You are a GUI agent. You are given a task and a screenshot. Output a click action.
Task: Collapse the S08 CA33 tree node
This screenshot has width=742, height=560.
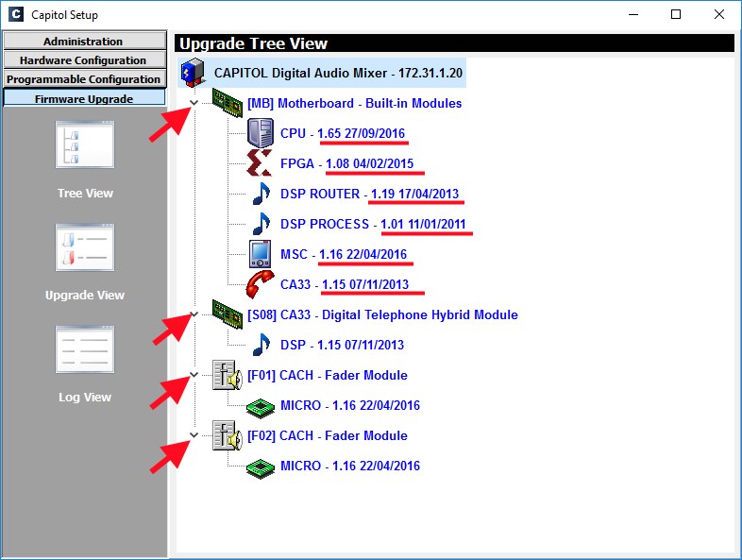click(x=194, y=314)
